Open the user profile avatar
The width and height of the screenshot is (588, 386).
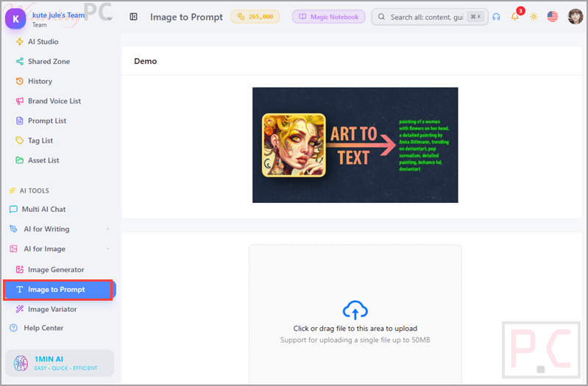(x=575, y=17)
